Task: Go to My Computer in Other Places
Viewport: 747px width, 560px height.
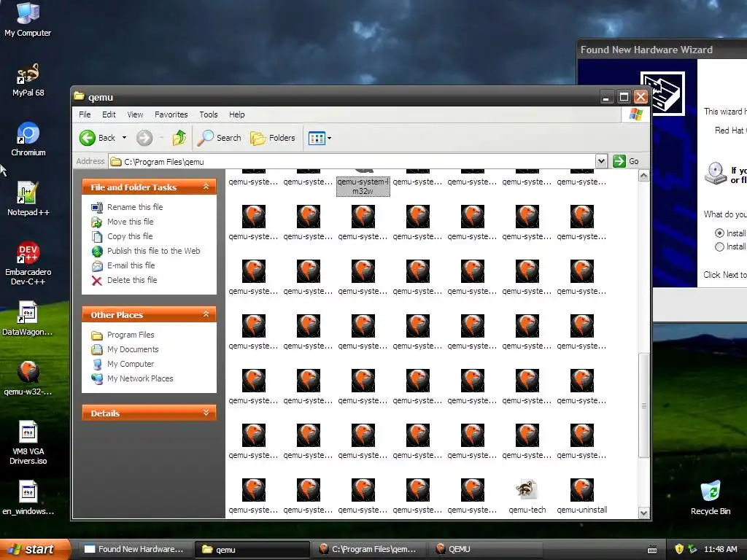Action: tap(131, 364)
